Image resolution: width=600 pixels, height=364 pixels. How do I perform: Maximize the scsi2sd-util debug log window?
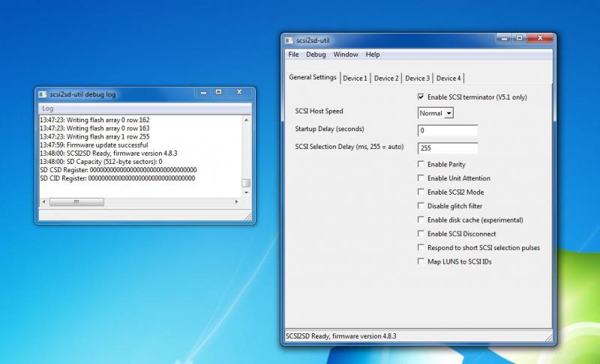coord(218,92)
